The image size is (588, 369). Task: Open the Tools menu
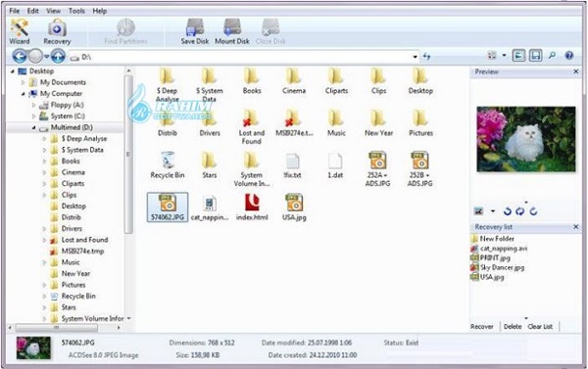pos(76,11)
